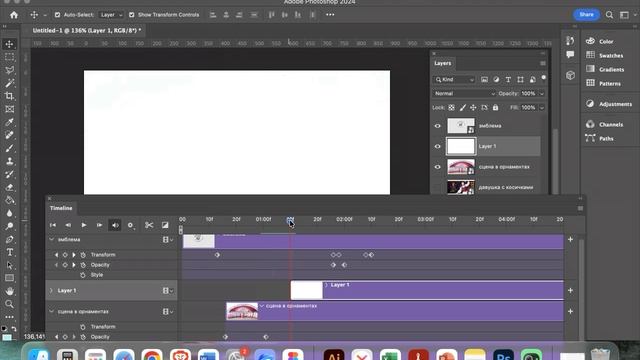Toggle Auto-Select checkbox
This screenshot has height=360, width=640.
tap(57, 15)
